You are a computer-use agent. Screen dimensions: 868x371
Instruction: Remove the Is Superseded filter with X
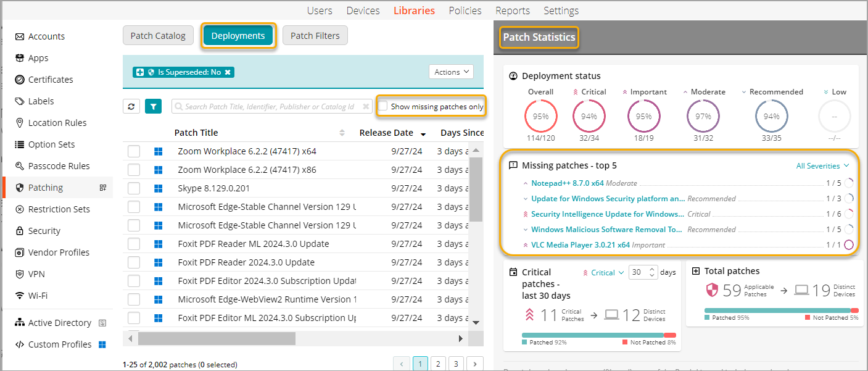(x=228, y=72)
